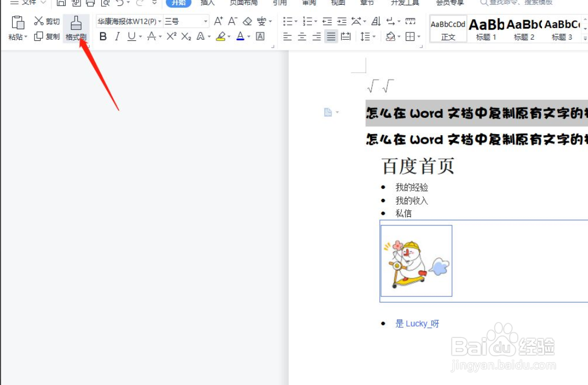Apply blue font color A swatch

240,37
